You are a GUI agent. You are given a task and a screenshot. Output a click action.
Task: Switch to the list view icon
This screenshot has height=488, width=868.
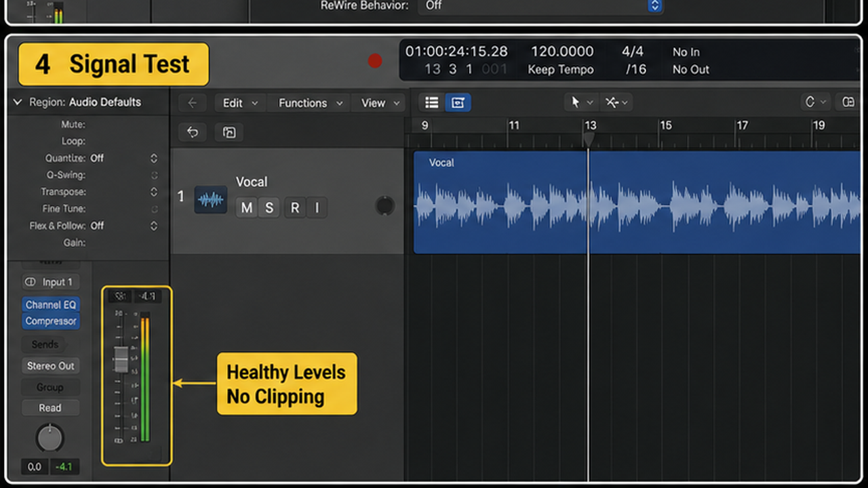[431, 102]
